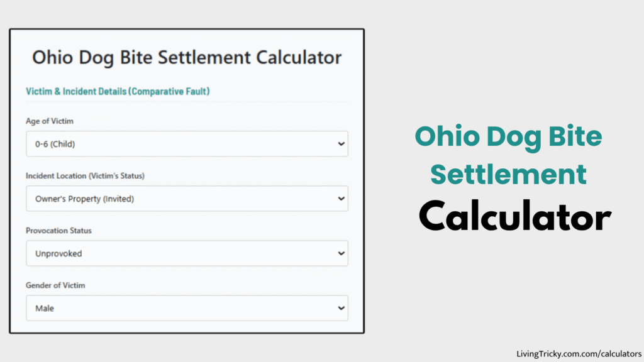Viewport: 644px width, 362px height.
Task: Expand the Incident Location selector
Action: [186, 199]
